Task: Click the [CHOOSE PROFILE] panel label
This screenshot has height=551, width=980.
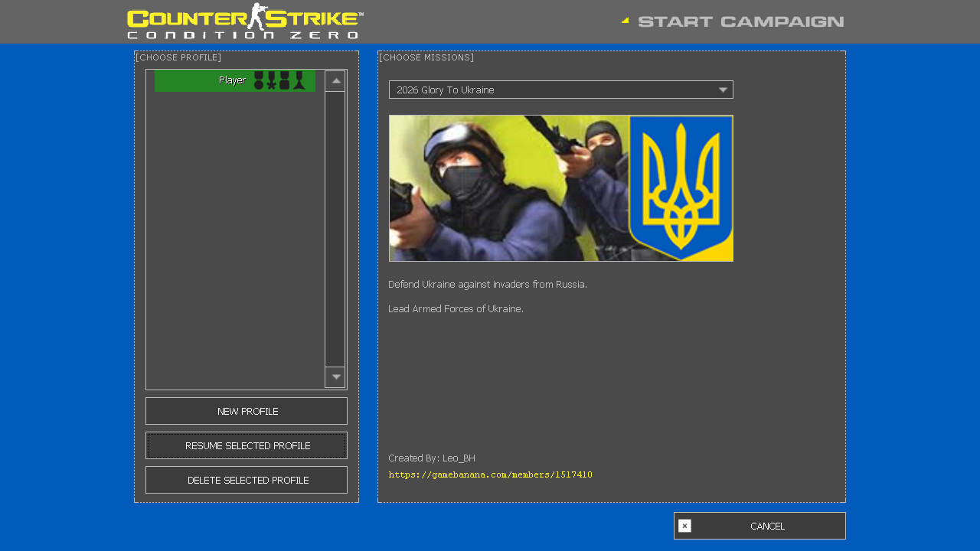Action: 178,57
